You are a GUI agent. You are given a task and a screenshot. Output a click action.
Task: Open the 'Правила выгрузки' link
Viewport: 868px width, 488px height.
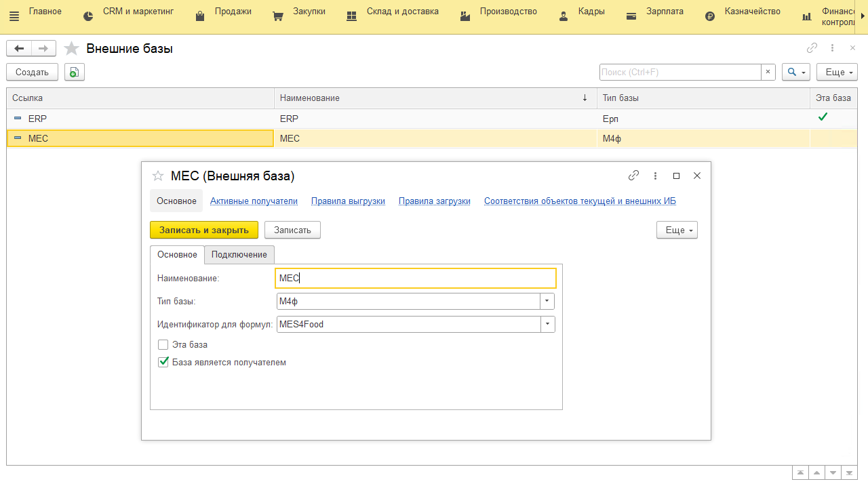(x=348, y=201)
